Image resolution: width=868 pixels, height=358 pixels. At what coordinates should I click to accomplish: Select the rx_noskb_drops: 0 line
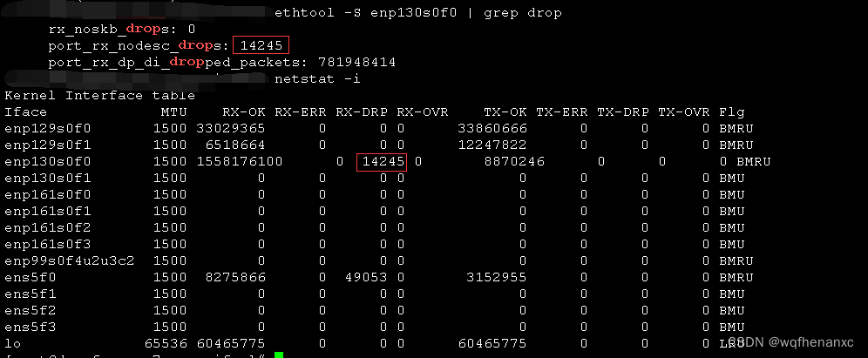122,29
